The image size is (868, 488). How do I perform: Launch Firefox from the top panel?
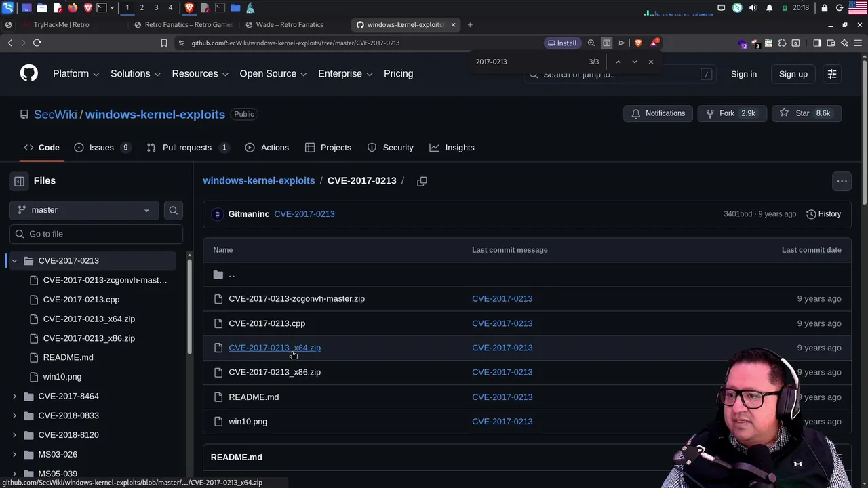click(73, 7)
